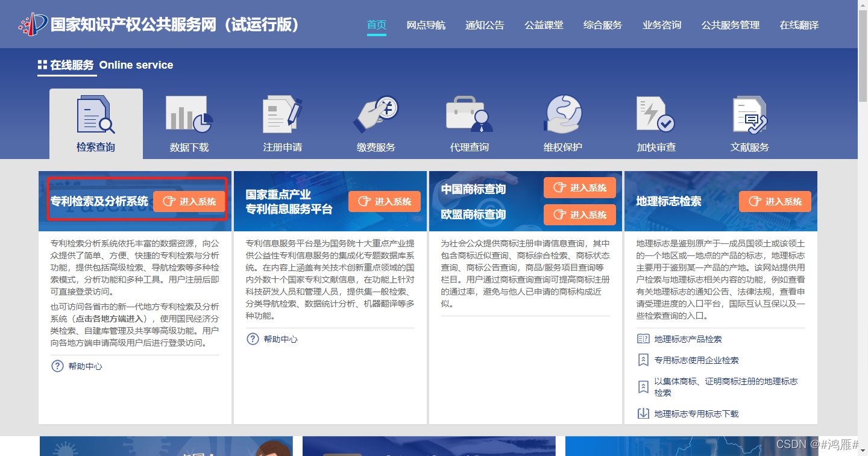Enter 欧盟商标查询 via 进入系统 button
Image resolution: width=868 pixels, height=456 pixels.
[580, 215]
